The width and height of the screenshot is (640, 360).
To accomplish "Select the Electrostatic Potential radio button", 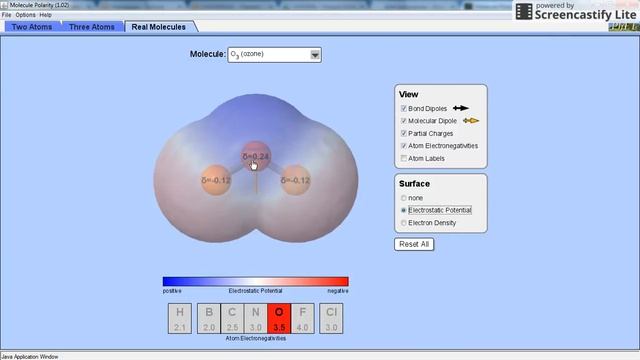I will [x=404, y=210].
